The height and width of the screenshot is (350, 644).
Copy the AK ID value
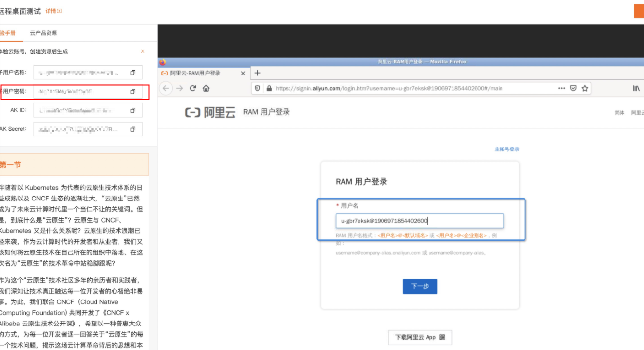pyautogui.click(x=133, y=110)
